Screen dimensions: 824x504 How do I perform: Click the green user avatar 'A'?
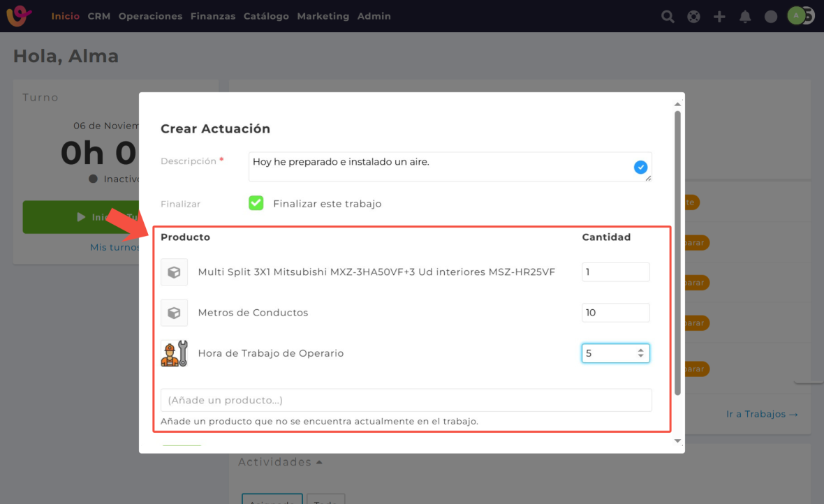coord(796,15)
